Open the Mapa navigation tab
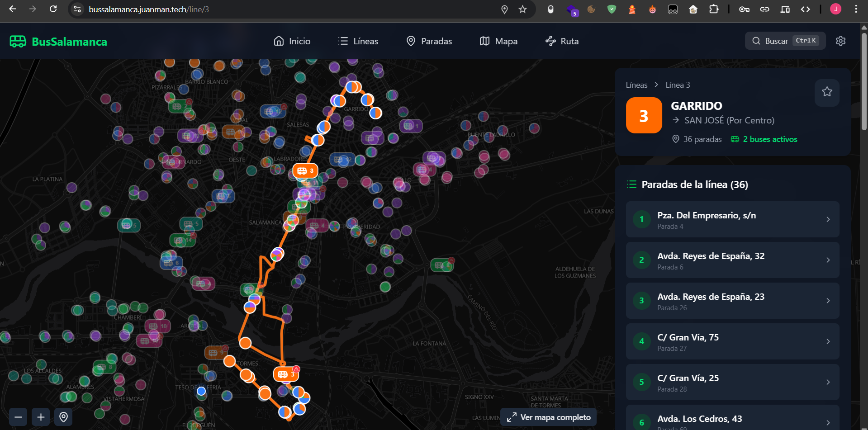Screen dimensions: 868x430 tap(498, 41)
